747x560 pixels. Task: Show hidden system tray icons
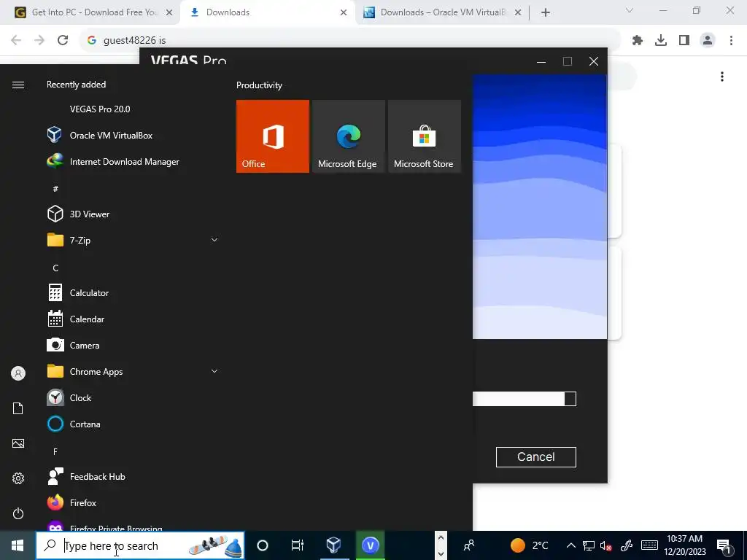[570, 545]
